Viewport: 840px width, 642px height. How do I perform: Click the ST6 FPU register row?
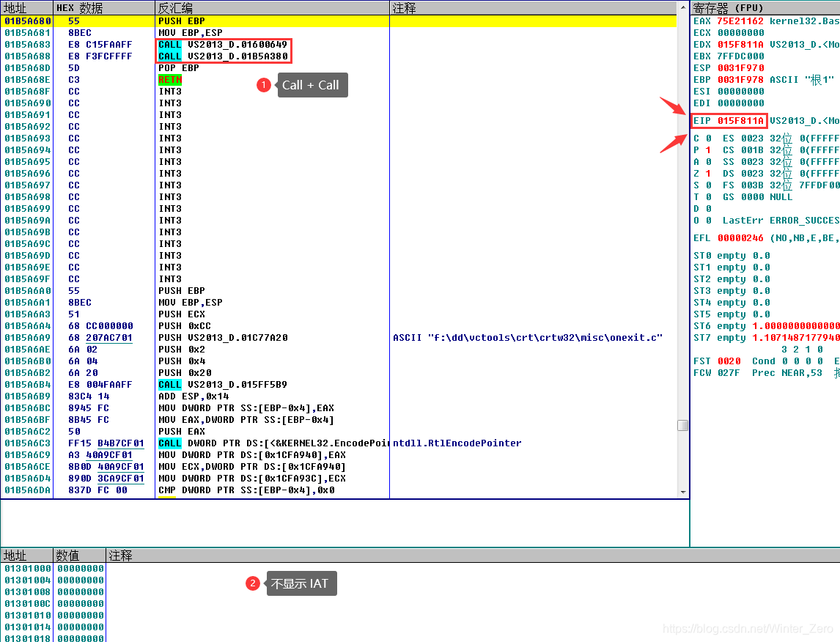pos(766,326)
